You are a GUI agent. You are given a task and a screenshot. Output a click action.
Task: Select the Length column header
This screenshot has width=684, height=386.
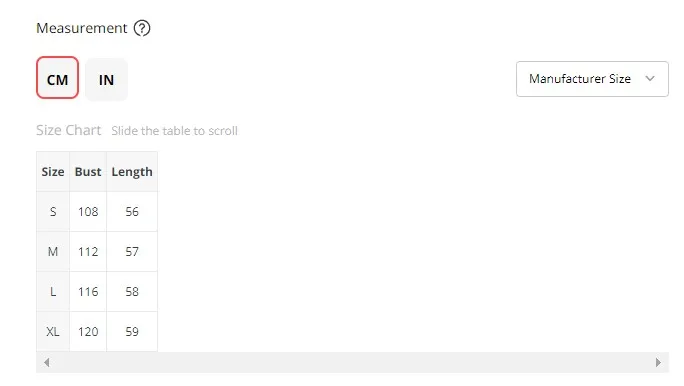(x=132, y=171)
